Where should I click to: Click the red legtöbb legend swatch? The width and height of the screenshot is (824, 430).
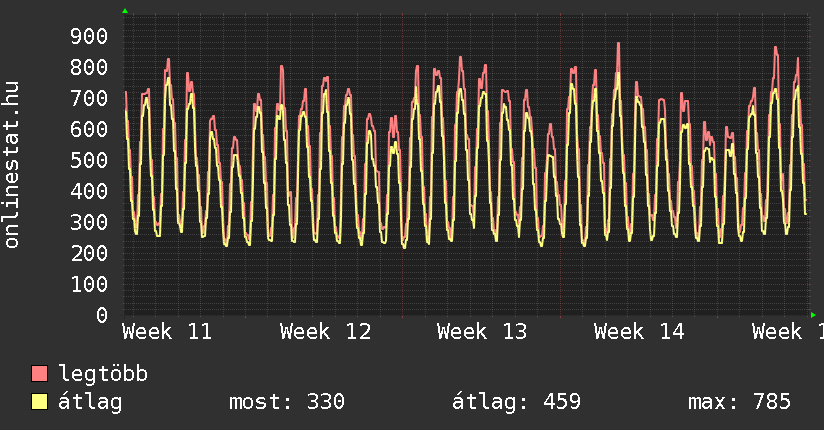(40, 374)
